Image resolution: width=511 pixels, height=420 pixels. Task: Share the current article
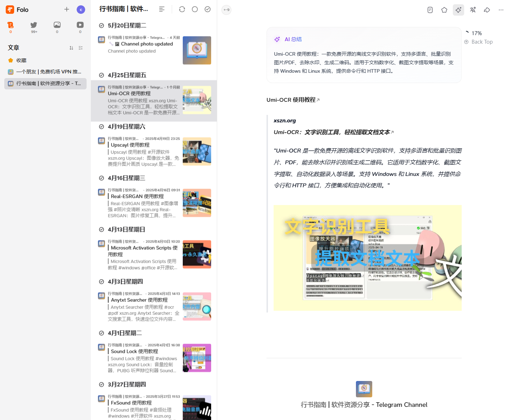(x=487, y=10)
